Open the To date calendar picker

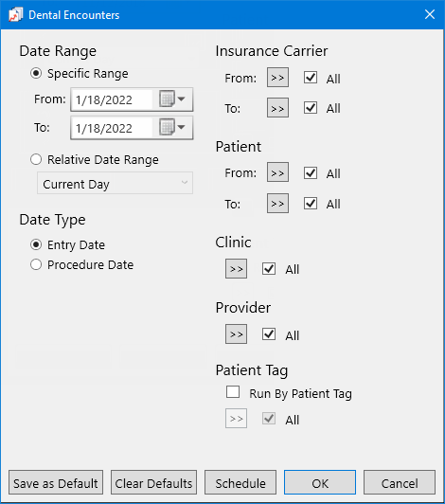(x=172, y=127)
